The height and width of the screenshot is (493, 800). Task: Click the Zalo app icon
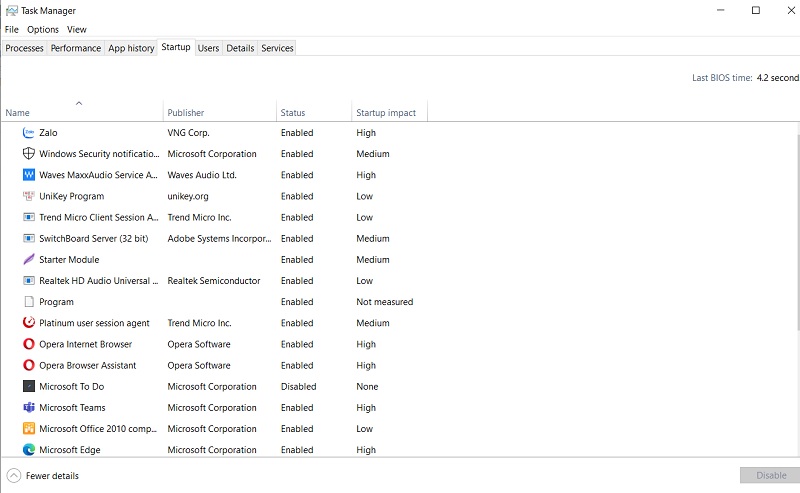coord(29,133)
